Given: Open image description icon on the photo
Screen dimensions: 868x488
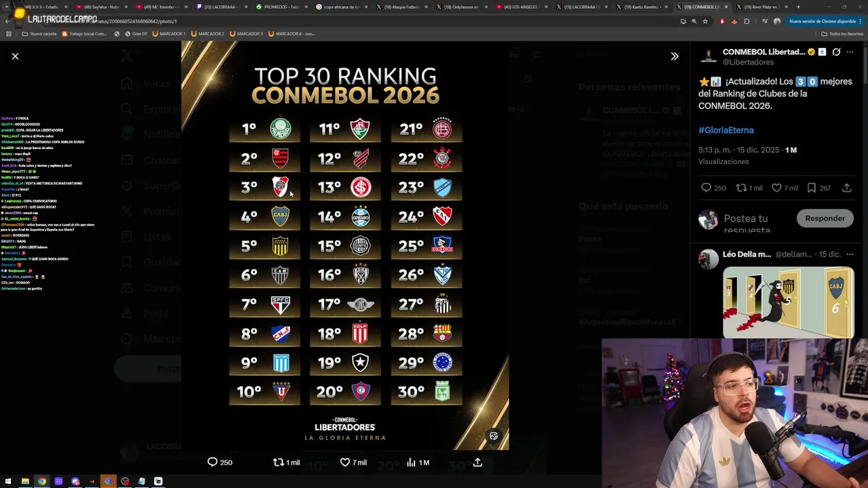Looking at the screenshot, I should click(x=494, y=436).
